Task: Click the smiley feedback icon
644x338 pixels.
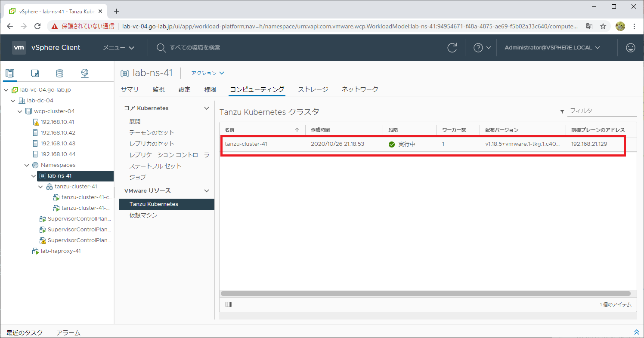Action: [x=631, y=48]
